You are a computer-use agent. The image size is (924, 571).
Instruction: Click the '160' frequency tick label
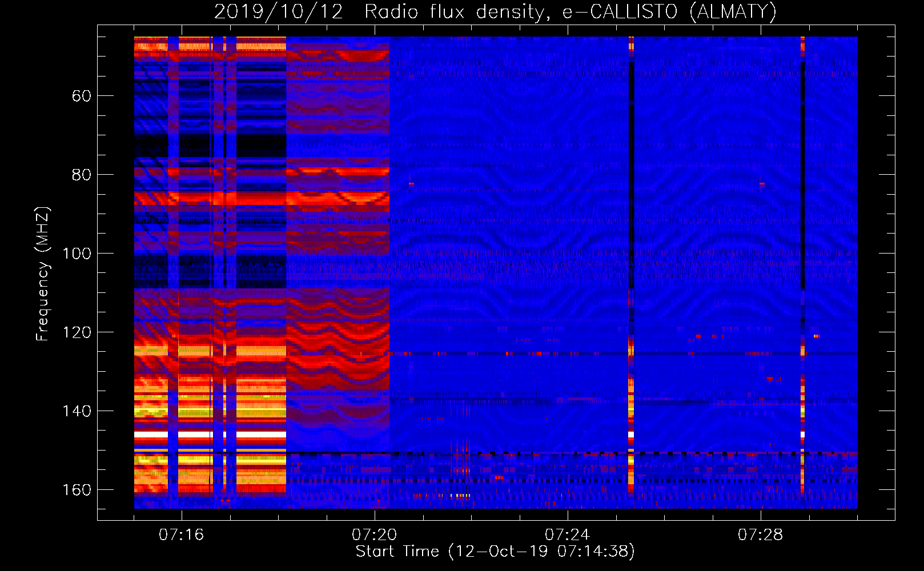coord(77,490)
